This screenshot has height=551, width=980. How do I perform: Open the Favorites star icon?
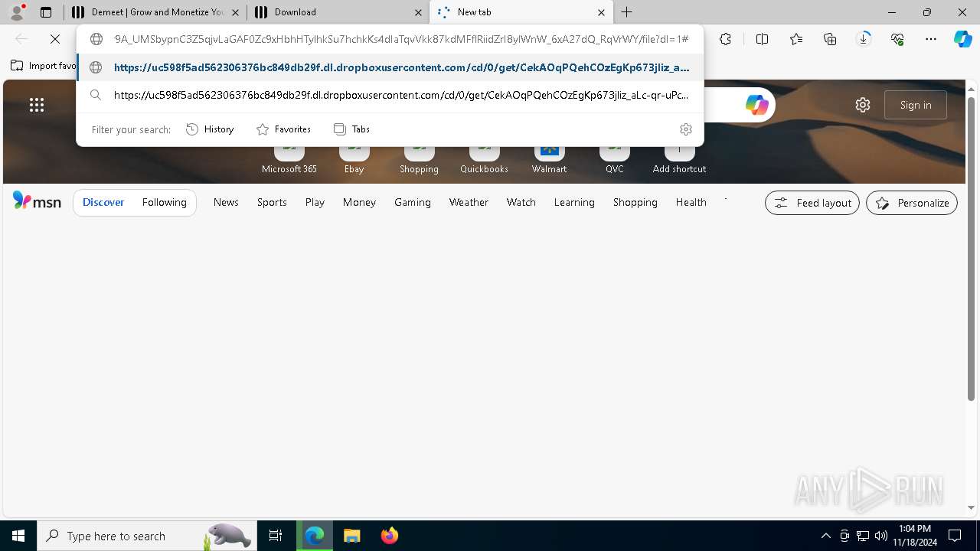pos(796,39)
